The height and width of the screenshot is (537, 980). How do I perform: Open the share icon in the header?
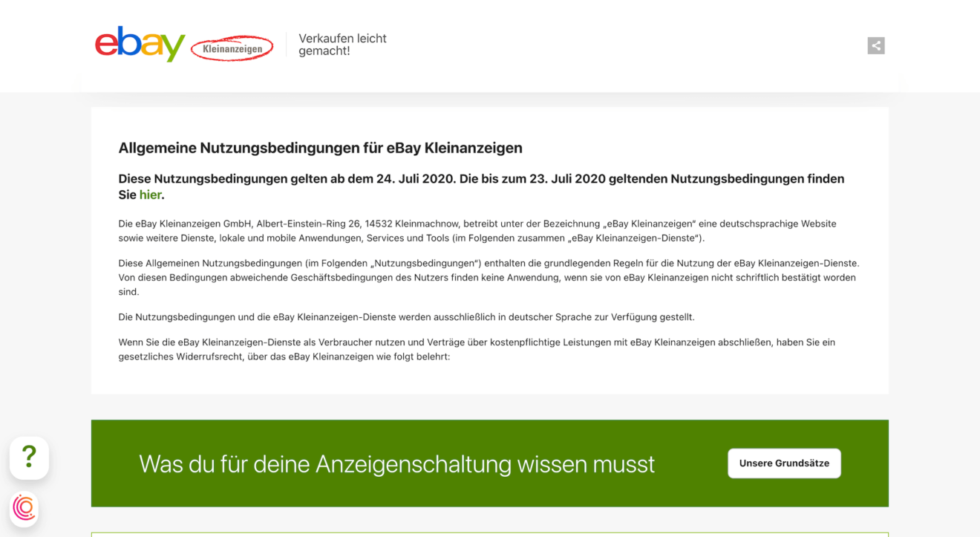[876, 45]
